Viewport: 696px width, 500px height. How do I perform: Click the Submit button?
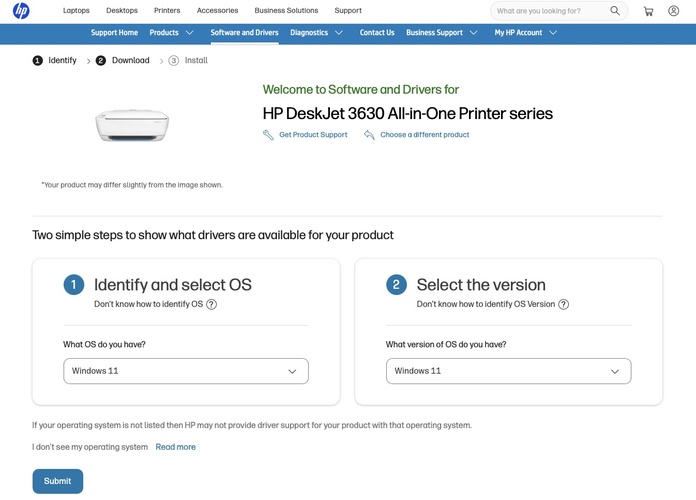(58, 481)
